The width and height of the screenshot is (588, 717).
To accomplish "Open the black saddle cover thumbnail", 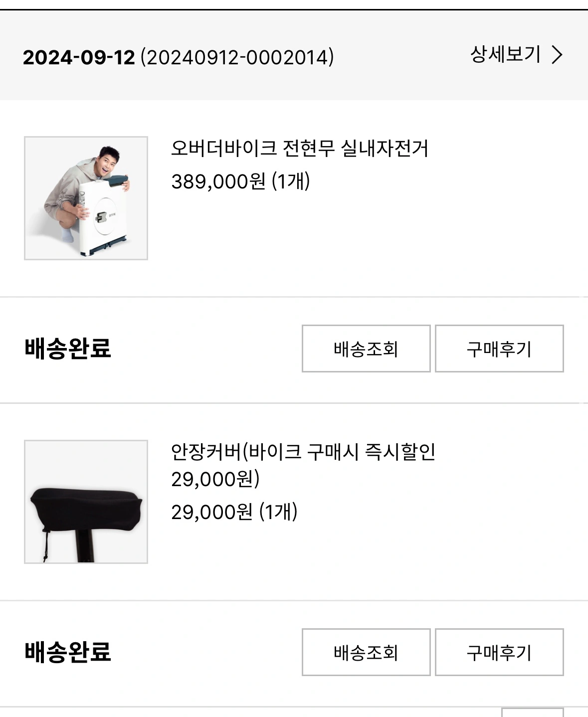I will tap(86, 502).
